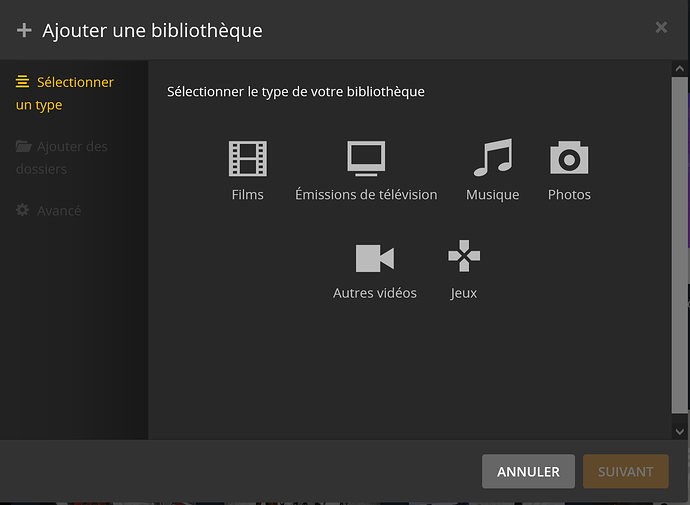Viewport: 690px width, 505px height.
Task: Choose the television screen icon
Action: 366,158
